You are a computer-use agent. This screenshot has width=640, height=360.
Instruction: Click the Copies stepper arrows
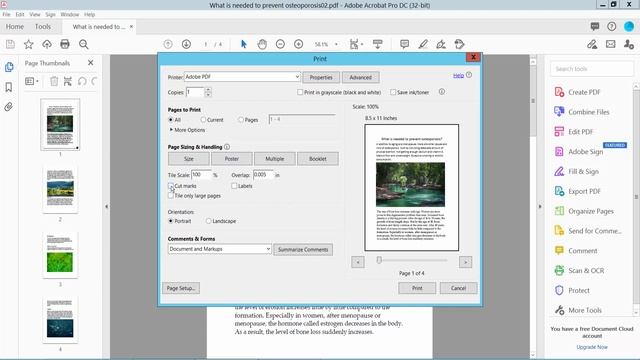pyautogui.click(x=208, y=92)
